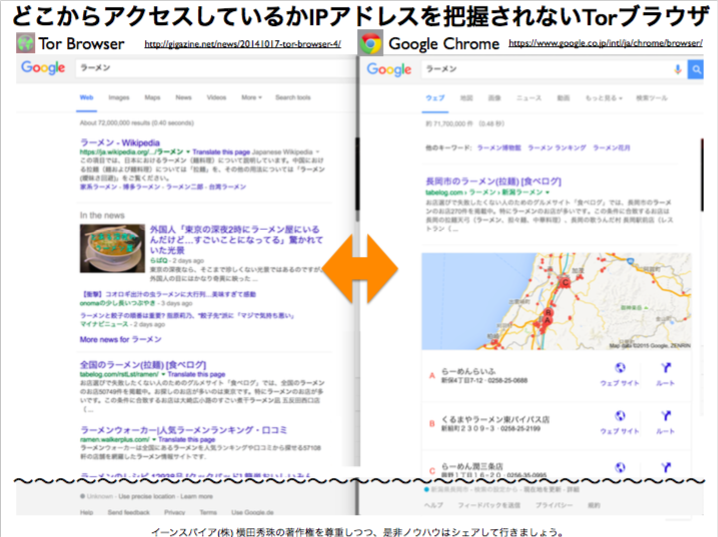This screenshot has height=537, width=718.
Task: Open the コオロギ出汁 ramen news link
Action: point(168,294)
